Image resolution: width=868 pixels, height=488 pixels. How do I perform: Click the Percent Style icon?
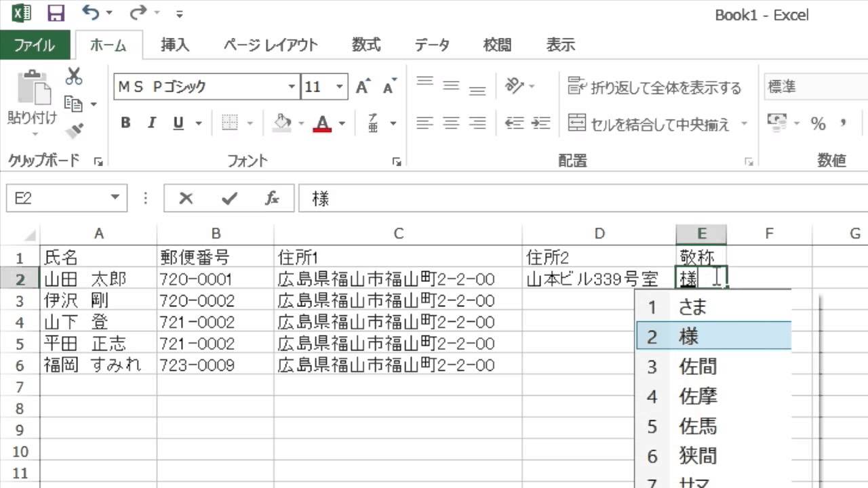click(x=818, y=124)
